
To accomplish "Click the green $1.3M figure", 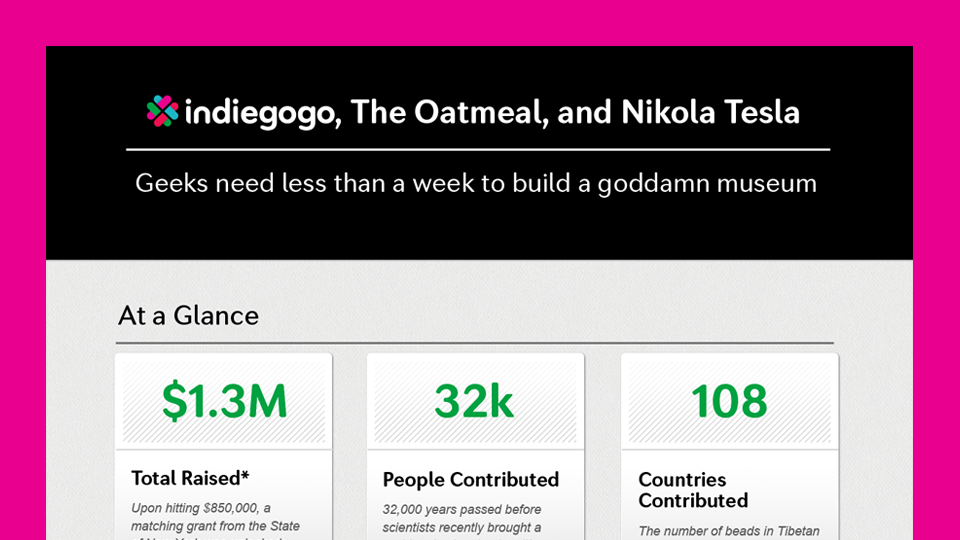I will (224, 401).
